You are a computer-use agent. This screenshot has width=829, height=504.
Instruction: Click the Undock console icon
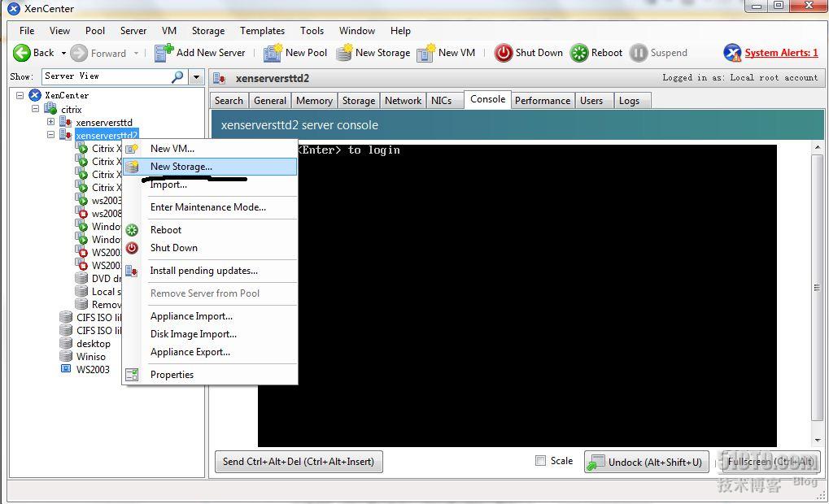click(x=596, y=463)
